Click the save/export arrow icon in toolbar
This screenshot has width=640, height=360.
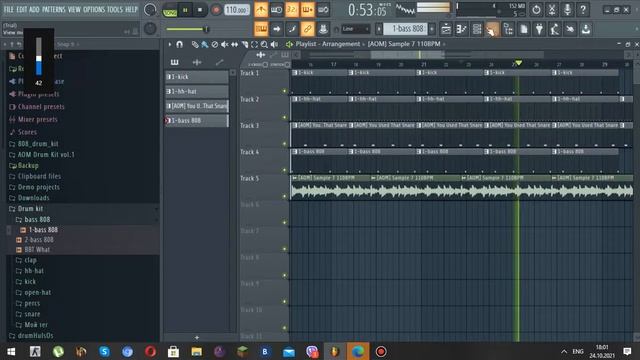586,29
